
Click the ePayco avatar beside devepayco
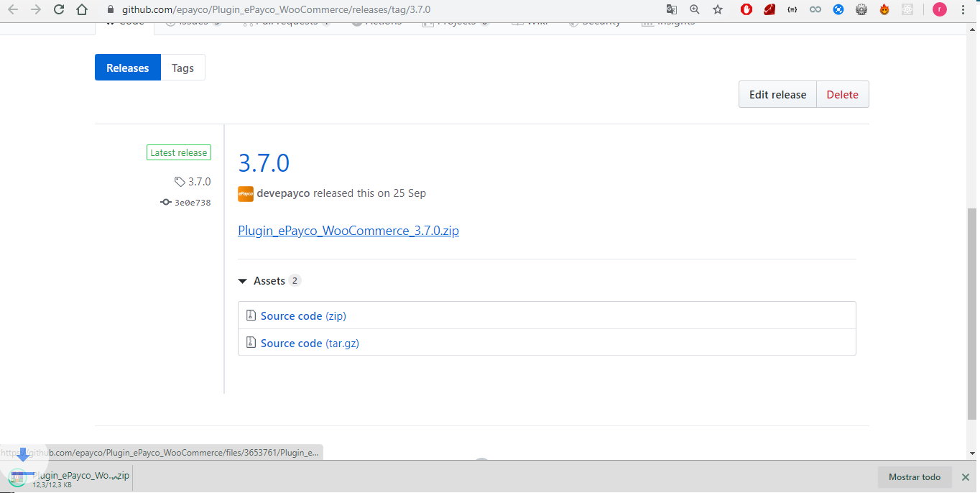(x=246, y=193)
